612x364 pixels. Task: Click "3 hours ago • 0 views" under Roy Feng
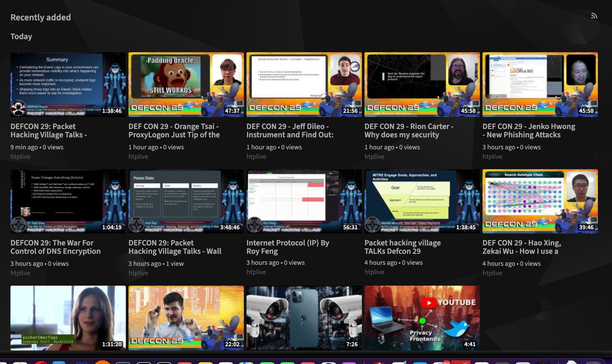pos(276,263)
